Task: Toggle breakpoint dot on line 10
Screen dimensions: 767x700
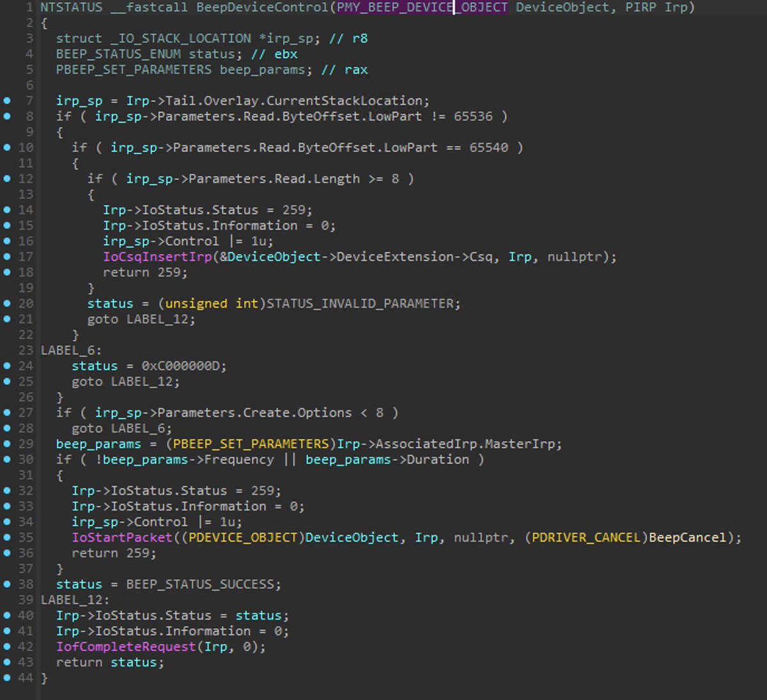Action: click(x=7, y=147)
